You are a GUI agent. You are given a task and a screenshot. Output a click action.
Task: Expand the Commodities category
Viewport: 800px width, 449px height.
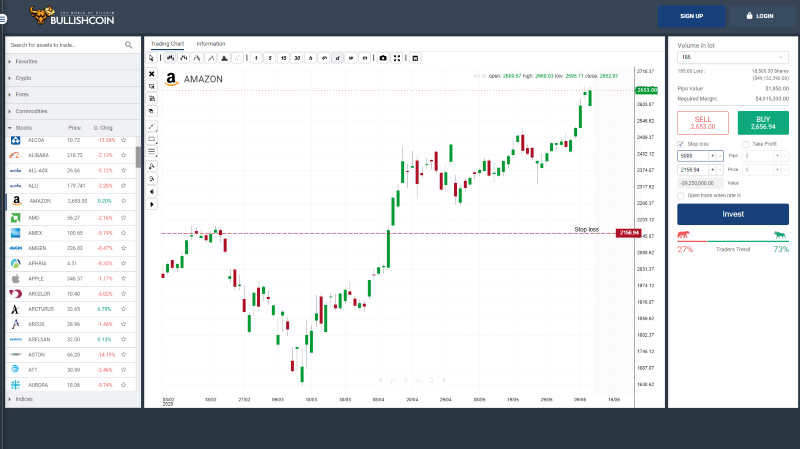click(x=73, y=111)
